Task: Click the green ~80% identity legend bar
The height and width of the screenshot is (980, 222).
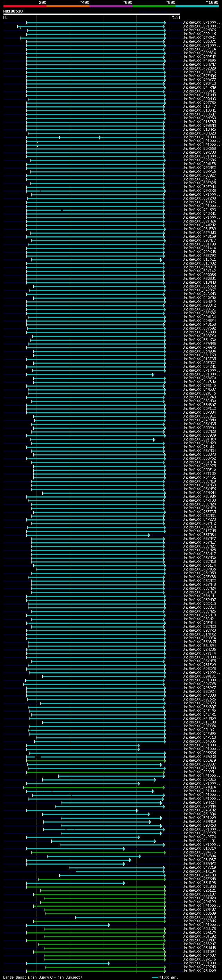Action: [x=154, y=6]
